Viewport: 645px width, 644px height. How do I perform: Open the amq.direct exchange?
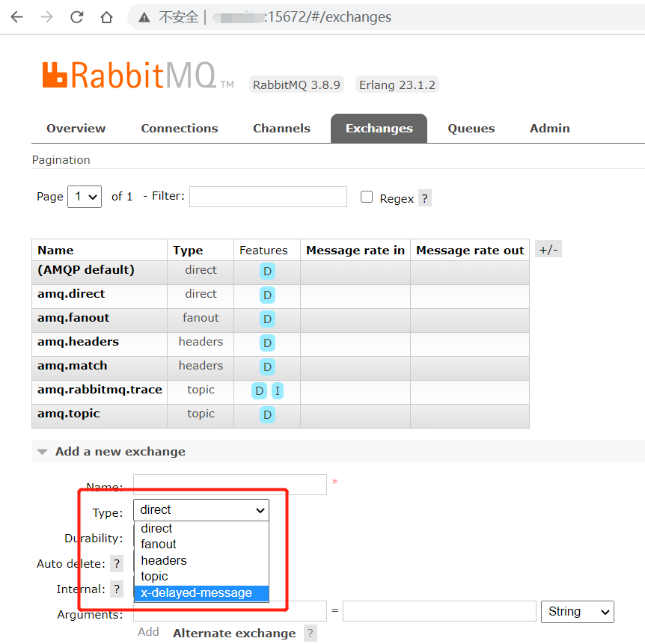(71, 294)
